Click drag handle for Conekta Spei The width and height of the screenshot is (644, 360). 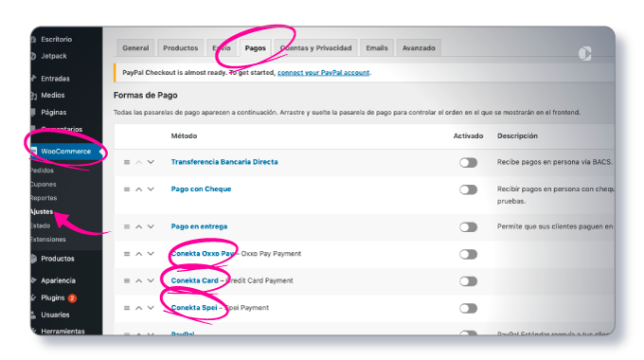tap(127, 308)
